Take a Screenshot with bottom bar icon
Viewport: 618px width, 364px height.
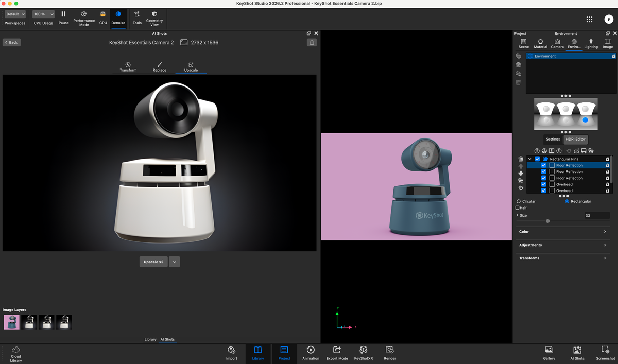point(606,353)
